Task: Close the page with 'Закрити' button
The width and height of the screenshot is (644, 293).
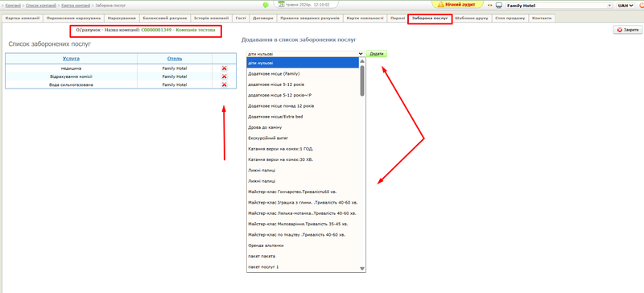Action: (628, 30)
